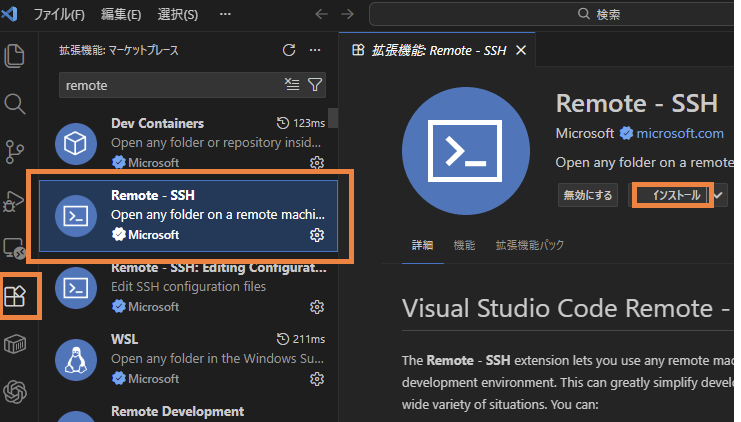Click the Visual Studio Code Remote heading
The height and width of the screenshot is (422, 741).
(x=566, y=308)
